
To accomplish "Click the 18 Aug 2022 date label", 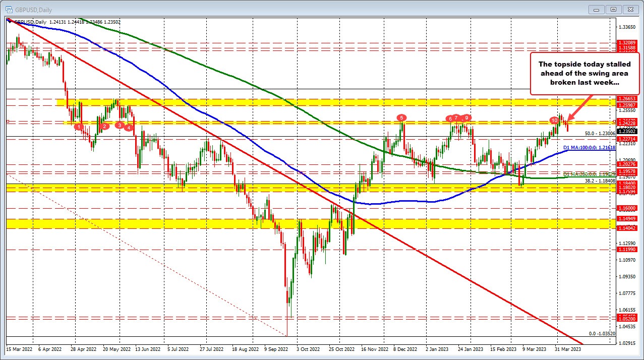I will (x=246, y=348).
